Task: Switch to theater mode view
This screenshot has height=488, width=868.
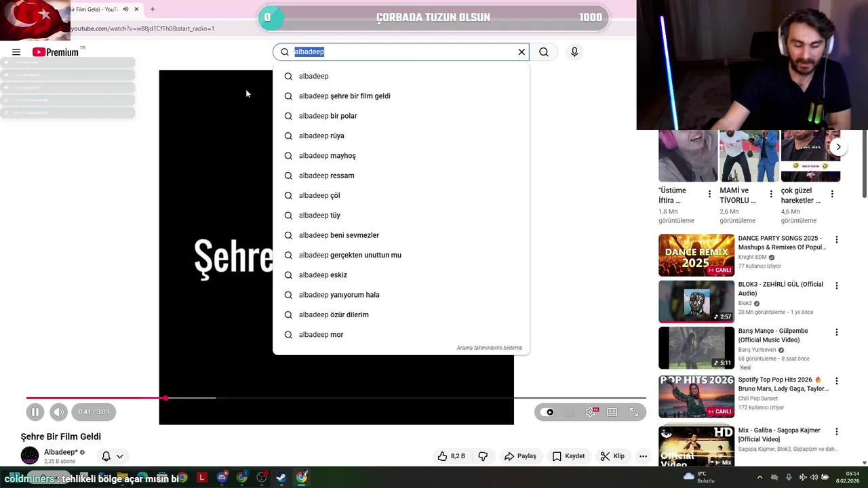Action: coord(612,412)
